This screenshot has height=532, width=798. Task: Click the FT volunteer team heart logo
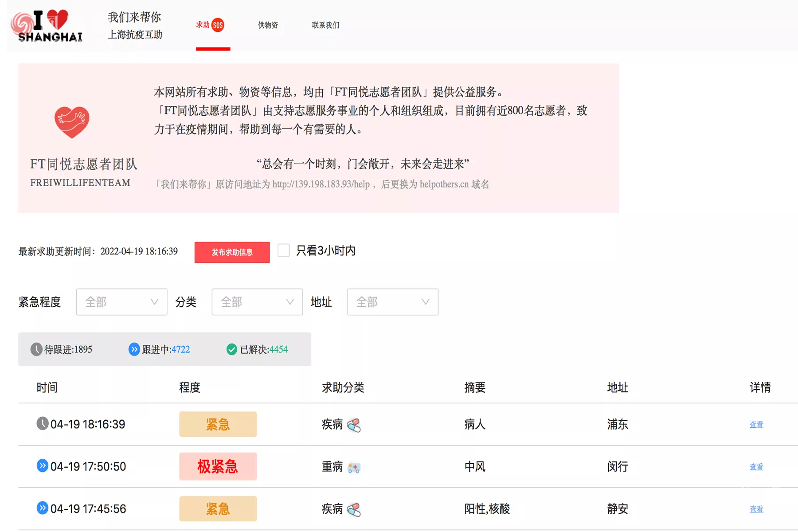click(x=72, y=122)
